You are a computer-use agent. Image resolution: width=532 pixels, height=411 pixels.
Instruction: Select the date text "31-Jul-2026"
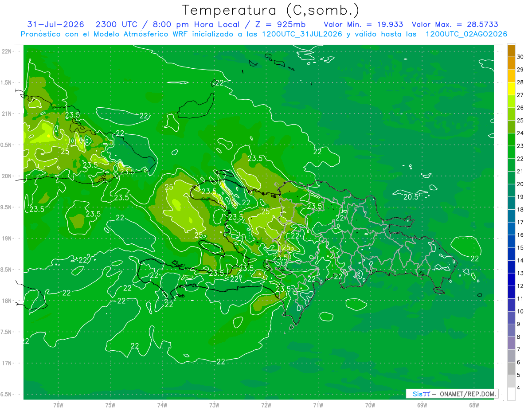tap(56, 24)
